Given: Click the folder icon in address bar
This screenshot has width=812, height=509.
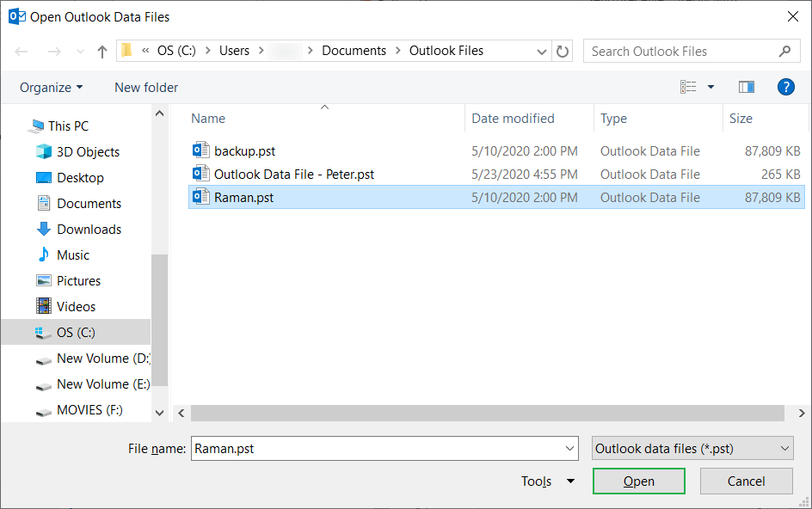Looking at the screenshot, I should point(127,50).
